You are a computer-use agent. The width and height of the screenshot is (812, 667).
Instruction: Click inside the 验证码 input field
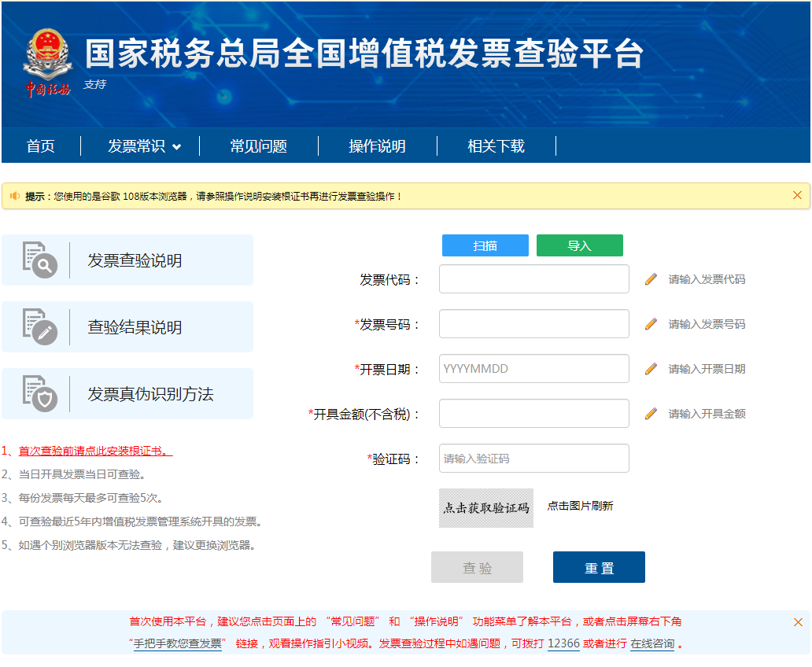(x=533, y=458)
